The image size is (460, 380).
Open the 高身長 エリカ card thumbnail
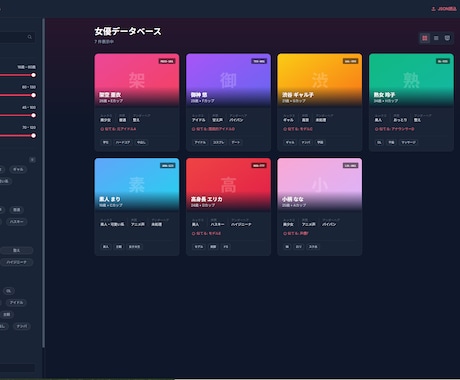pos(228,184)
